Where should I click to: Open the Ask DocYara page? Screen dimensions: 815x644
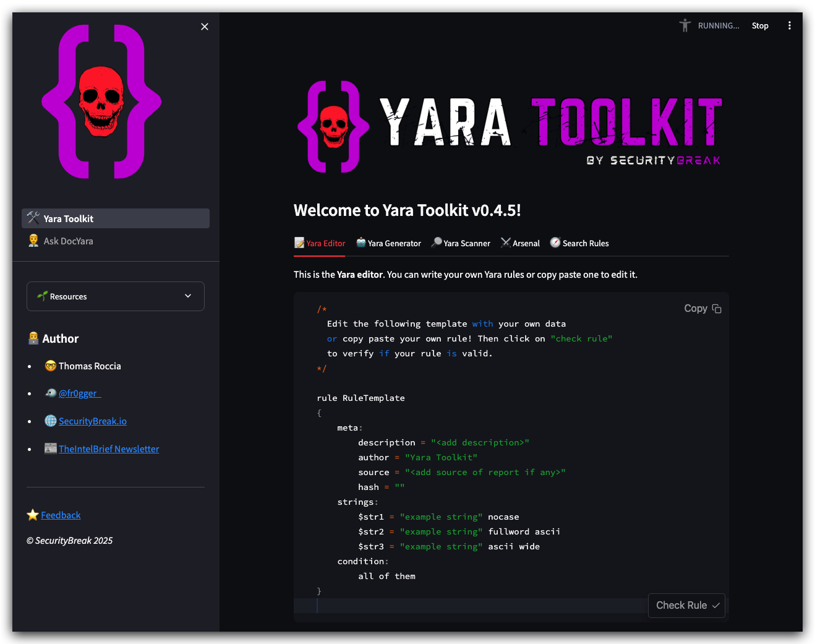116,241
